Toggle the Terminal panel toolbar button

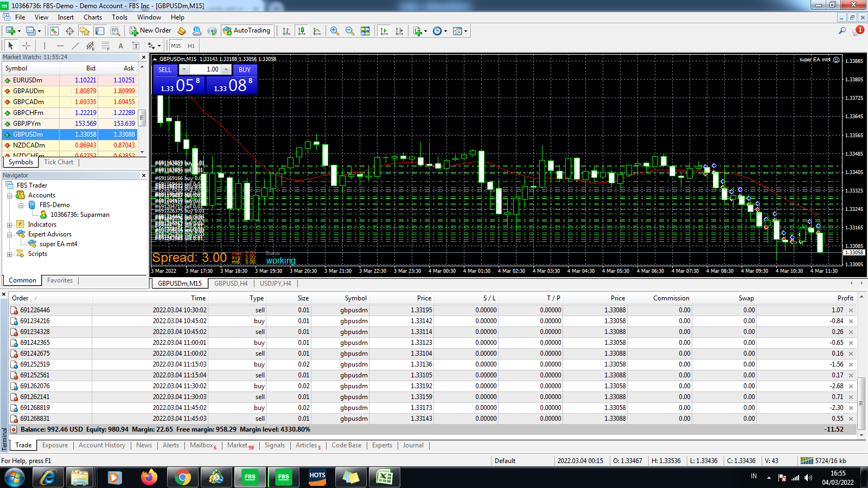pos(100,31)
